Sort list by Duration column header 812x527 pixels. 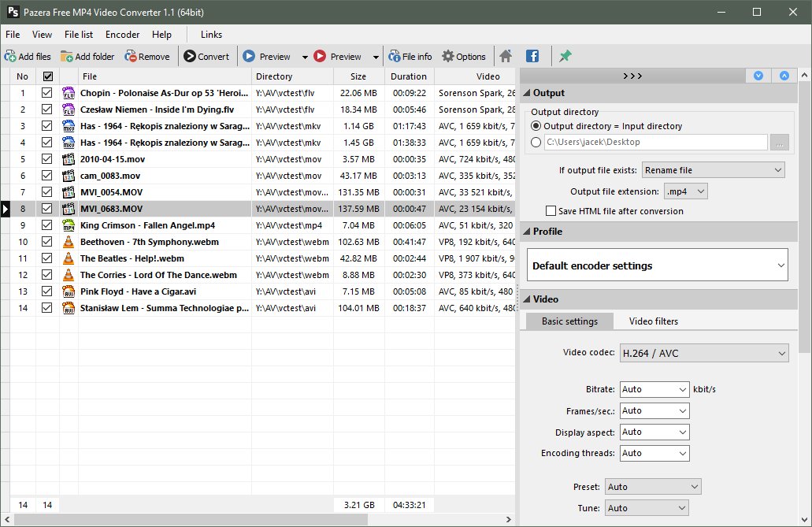click(x=409, y=76)
